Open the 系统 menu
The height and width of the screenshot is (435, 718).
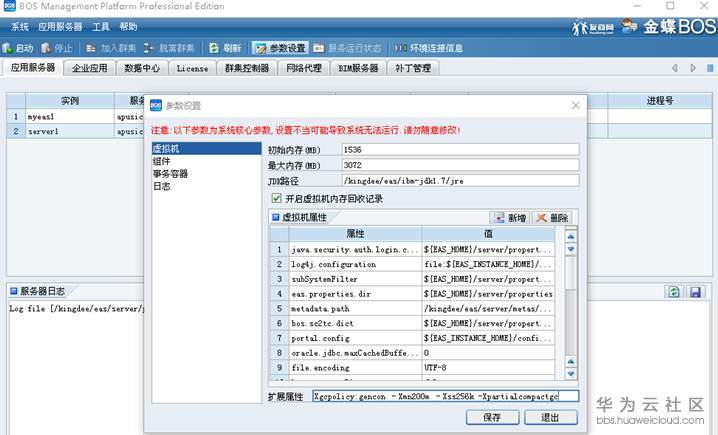[19, 27]
